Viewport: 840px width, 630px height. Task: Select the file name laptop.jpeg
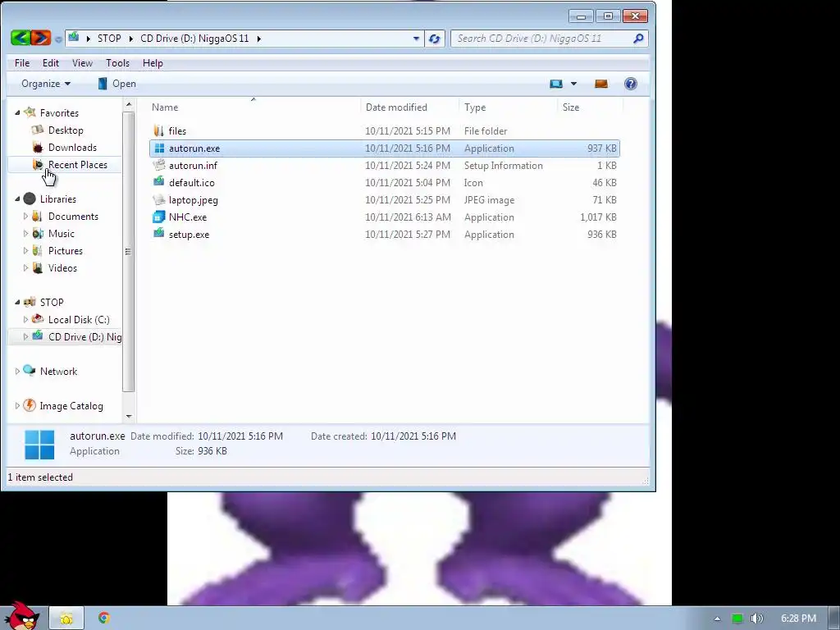coord(194,200)
